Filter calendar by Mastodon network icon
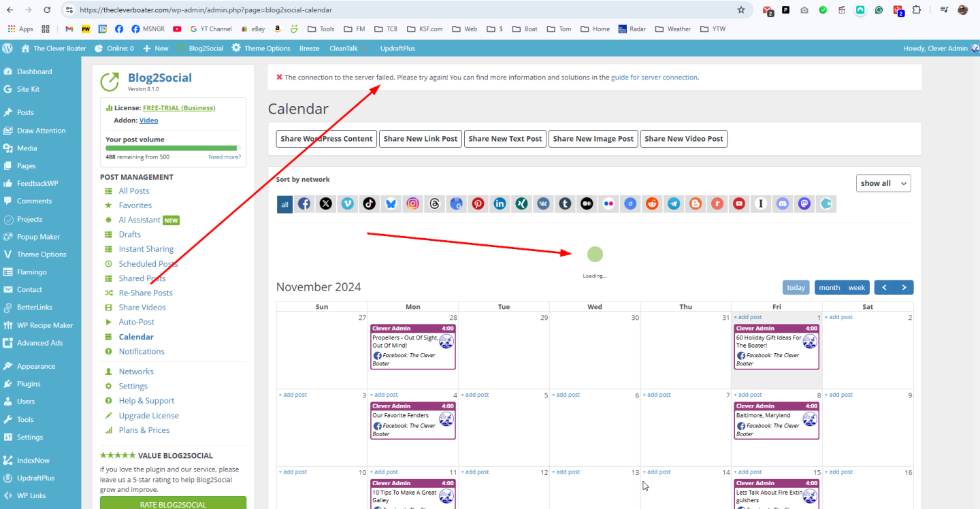Image resolution: width=980 pixels, height=509 pixels. 805,203
